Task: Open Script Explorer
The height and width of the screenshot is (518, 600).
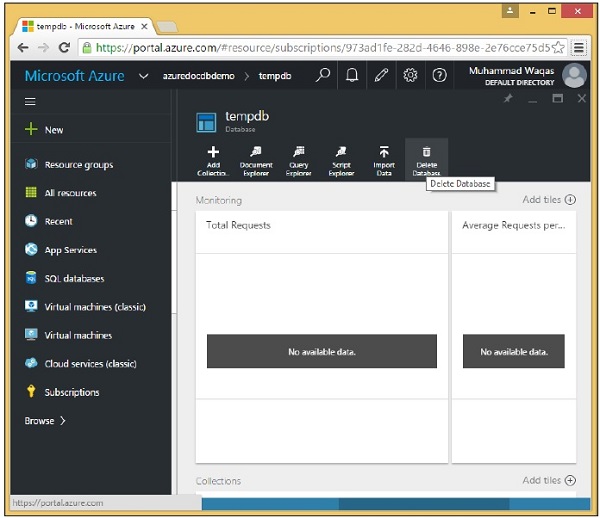Action: point(341,161)
